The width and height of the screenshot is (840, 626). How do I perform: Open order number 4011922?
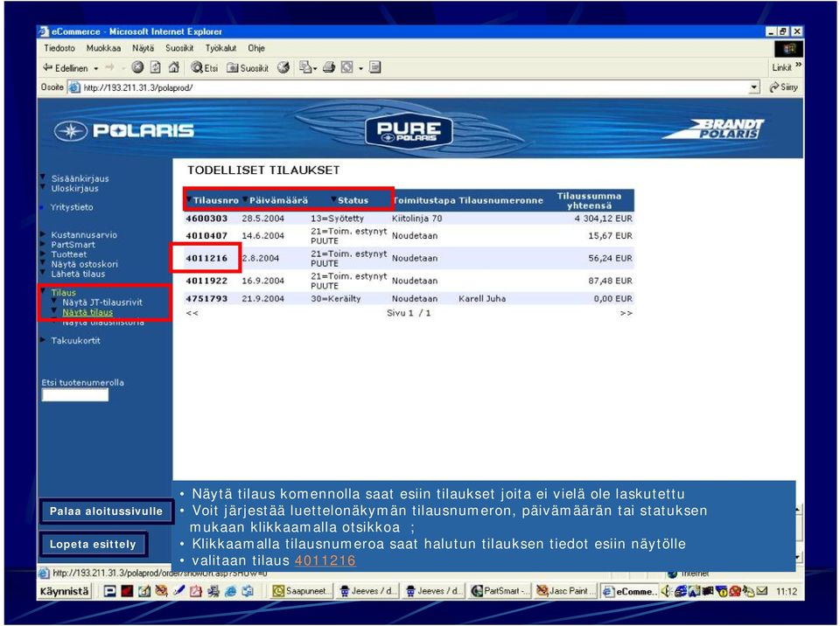point(206,281)
